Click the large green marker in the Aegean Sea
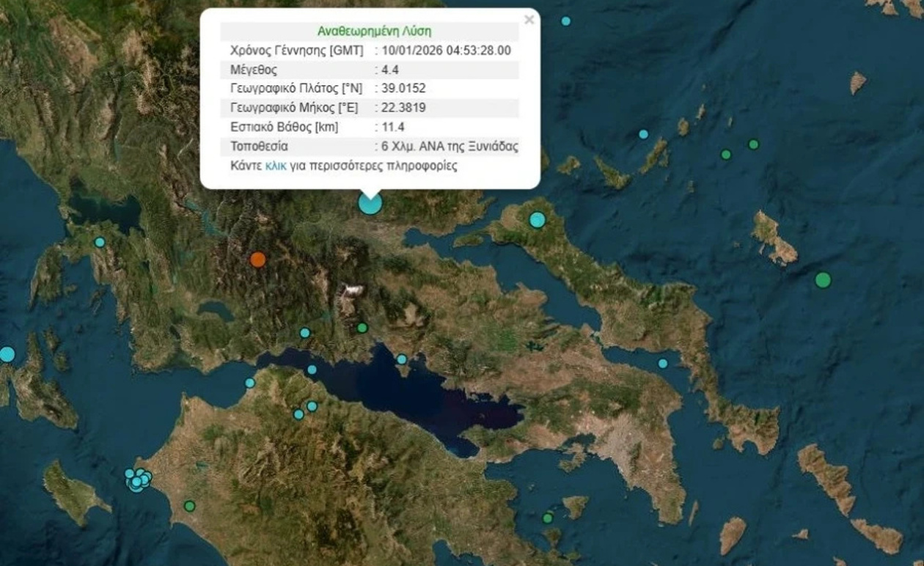The height and width of the screenshot is (566, 924). tap(823, 279)
